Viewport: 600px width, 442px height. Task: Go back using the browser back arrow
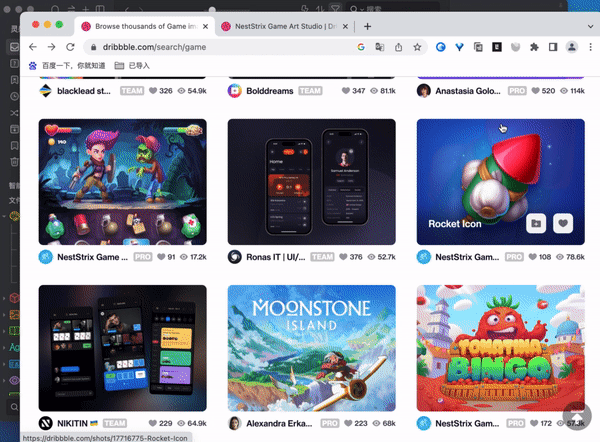click(x=33, y=47)
